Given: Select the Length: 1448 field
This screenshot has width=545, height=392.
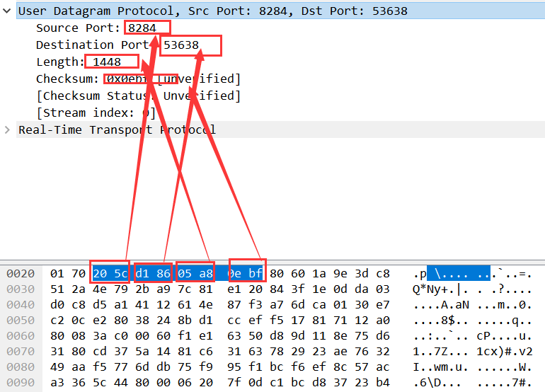Looking at the screenshot, I should (79, 62).
